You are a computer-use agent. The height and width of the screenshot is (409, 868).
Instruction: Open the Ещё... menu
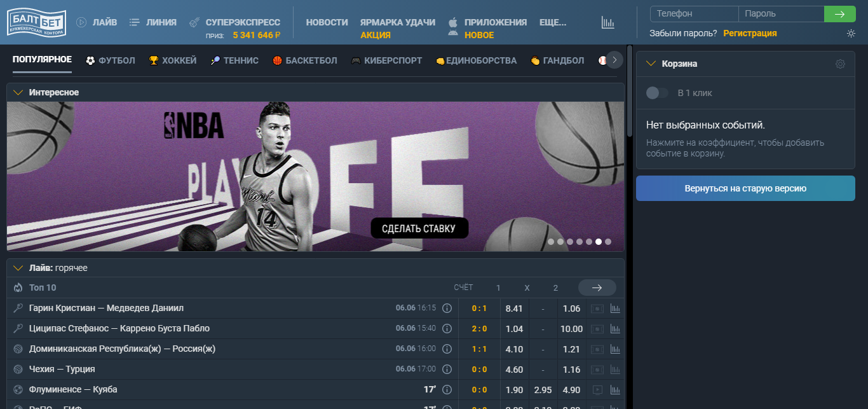coord(553,22)
